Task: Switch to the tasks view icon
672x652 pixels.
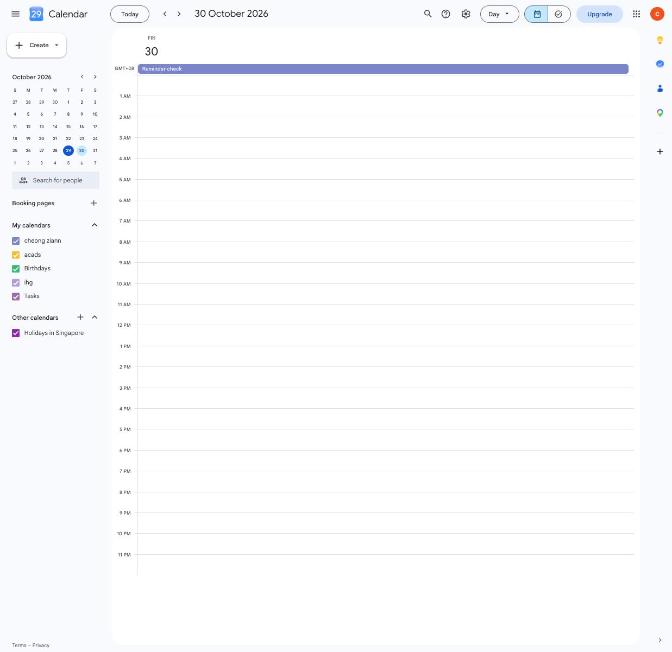Action: (558, 14)
